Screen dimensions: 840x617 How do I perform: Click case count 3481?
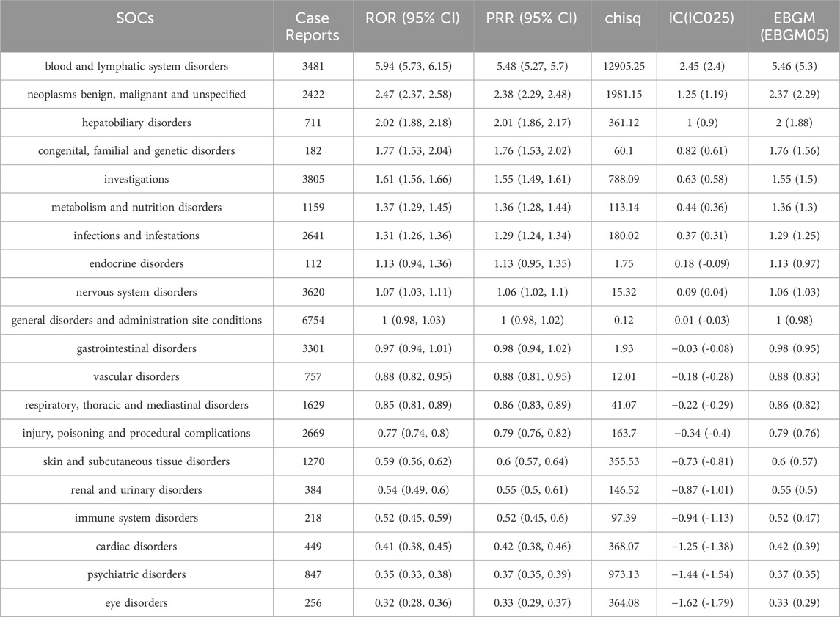(x=313, y=67)
